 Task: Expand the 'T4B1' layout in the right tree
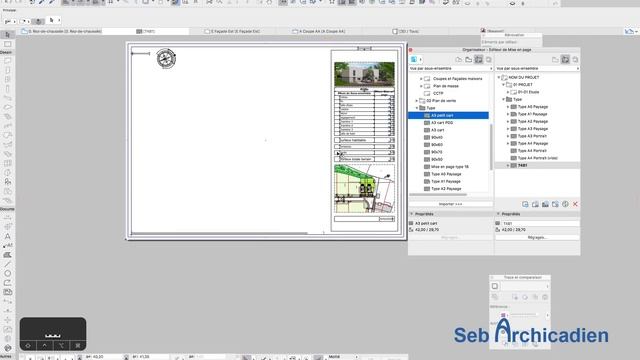508,165
